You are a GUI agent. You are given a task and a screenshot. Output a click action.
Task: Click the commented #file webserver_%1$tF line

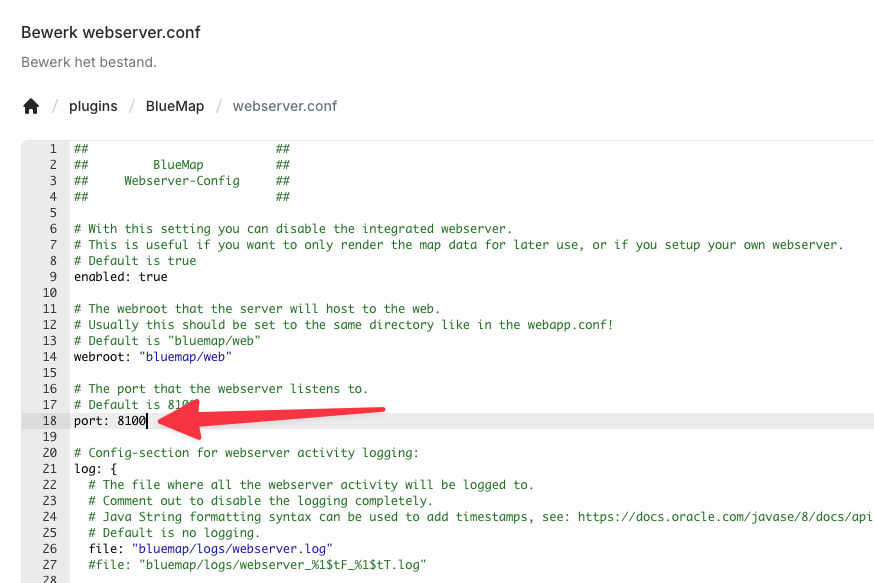click(257, 565)
